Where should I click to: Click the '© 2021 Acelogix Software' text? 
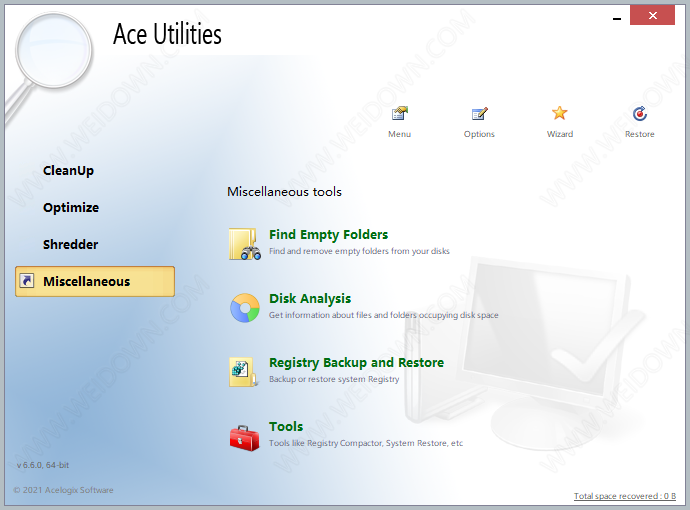point(63,490)
